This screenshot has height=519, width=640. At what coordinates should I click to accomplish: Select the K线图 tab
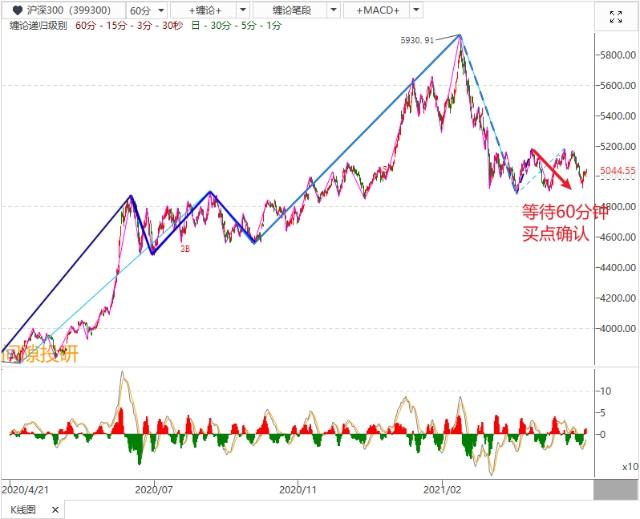click(x=24, y=510)
